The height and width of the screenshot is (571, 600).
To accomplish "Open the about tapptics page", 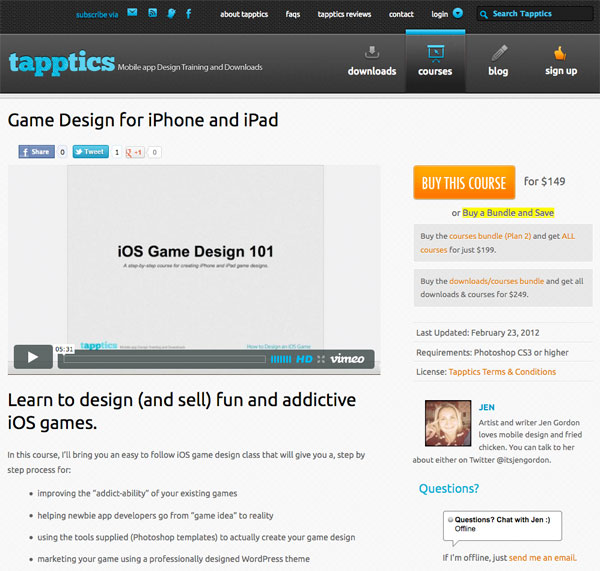I will coord(244,15).
